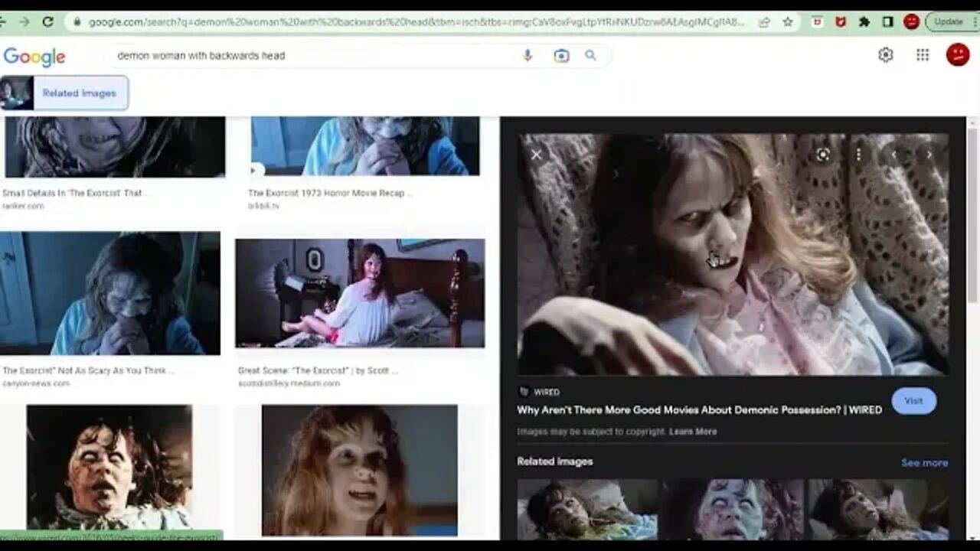The height and width of the screenshot is (551, 980).
Task: Open the red shield extension icon
Action: [x=841, y=22]
